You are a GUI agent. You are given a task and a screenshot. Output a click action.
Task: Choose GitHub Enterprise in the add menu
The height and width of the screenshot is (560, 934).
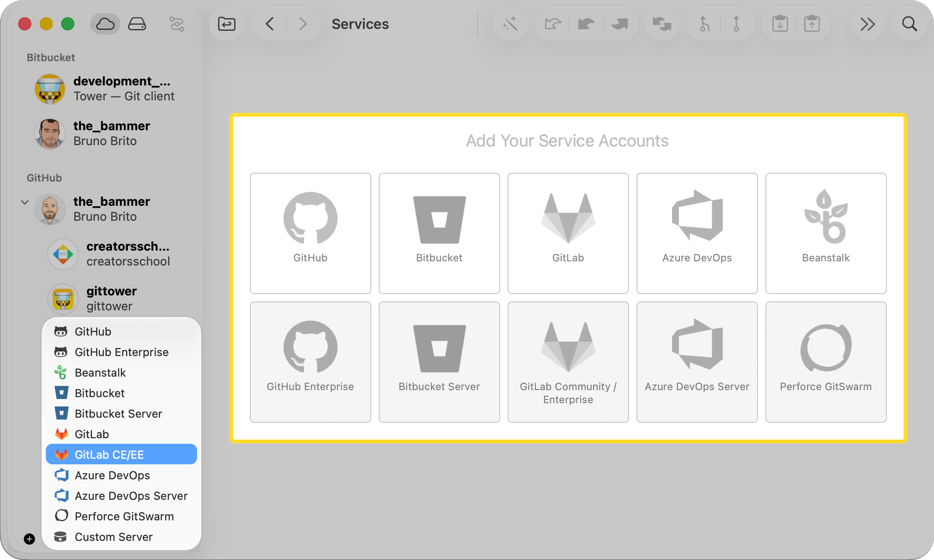coord(121,352)
